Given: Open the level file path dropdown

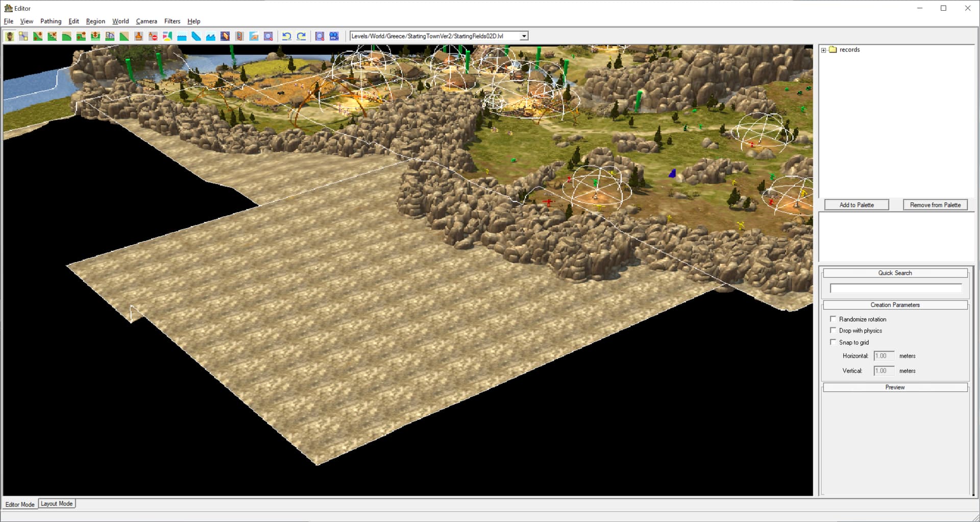Looking at the screenshot, I should 524,36.
